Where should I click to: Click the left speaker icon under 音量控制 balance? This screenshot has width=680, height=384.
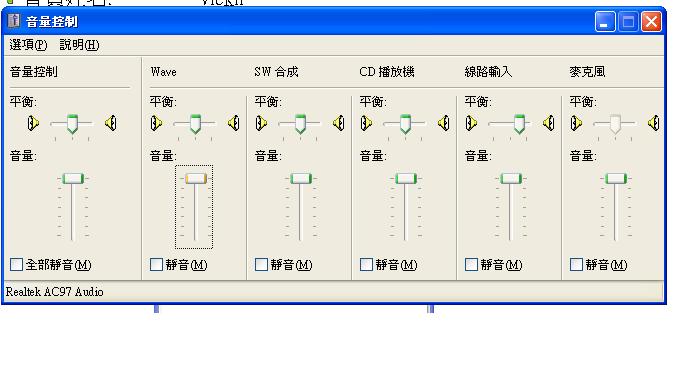tap(33, 123)
